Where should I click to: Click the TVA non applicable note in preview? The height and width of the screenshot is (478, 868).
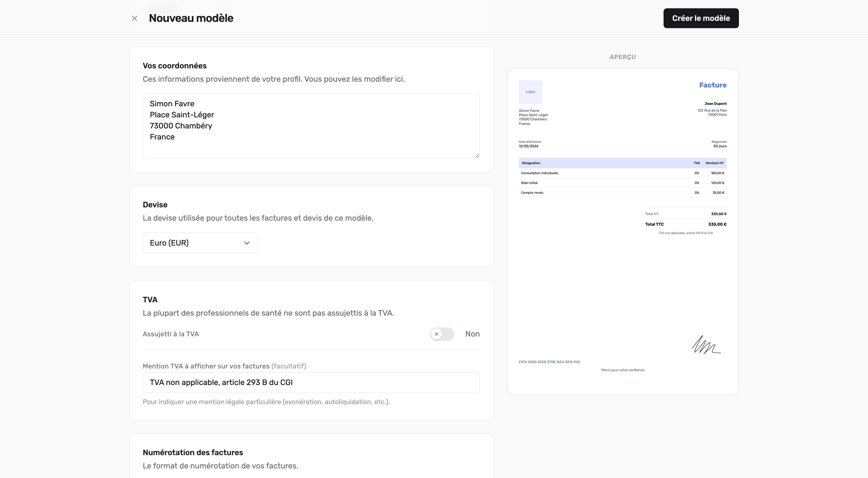coord(685,233)
